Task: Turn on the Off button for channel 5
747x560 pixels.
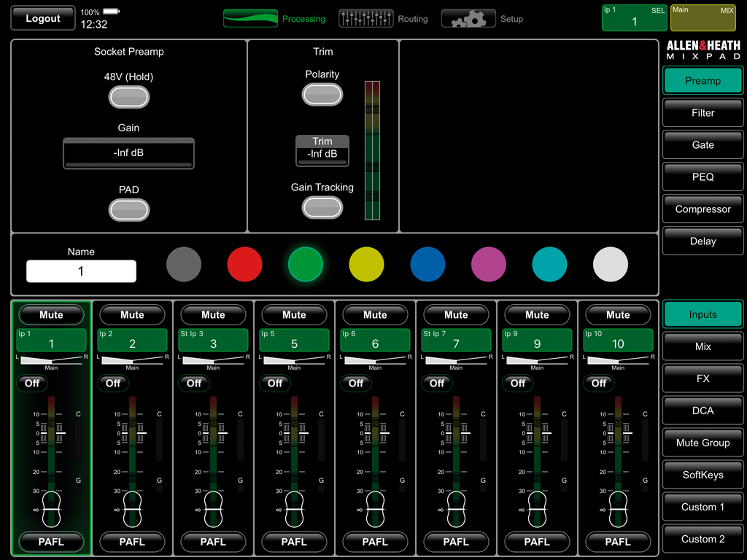Action: click(275, 383)
